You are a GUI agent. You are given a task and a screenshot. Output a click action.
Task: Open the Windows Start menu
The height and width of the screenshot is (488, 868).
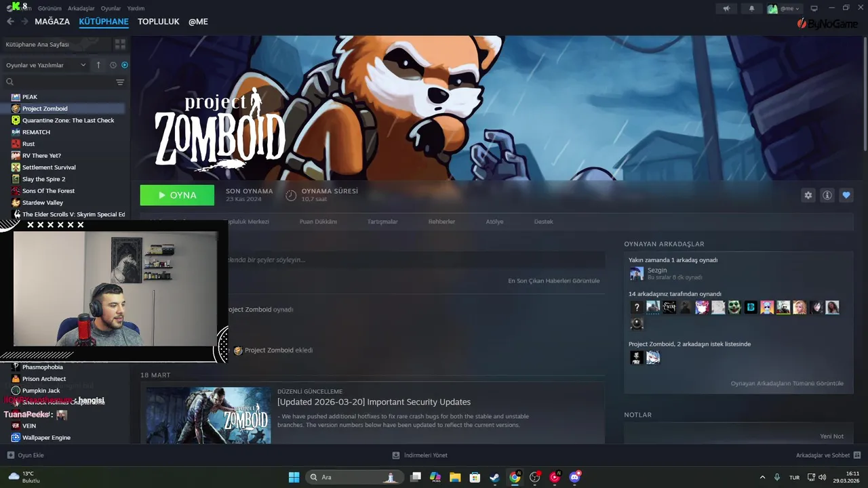click(x=294, y=477)
